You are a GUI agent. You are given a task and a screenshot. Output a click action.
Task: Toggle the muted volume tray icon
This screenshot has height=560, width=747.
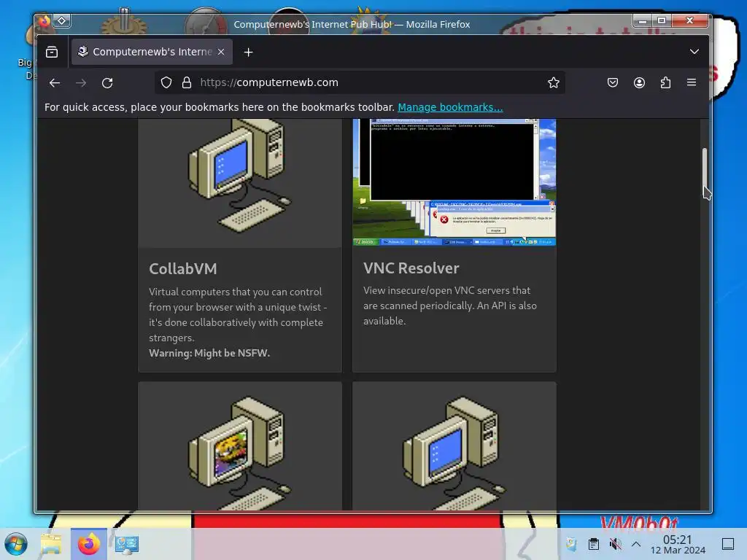(x=615, y=544)
